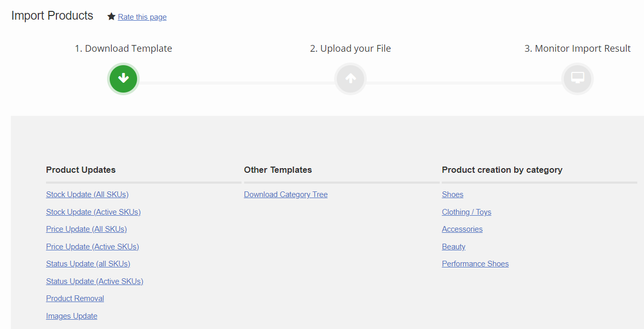The height and width of the screenshot is (329, 644).
Task: Click the star icon beside Rate this page
Action: coord(111,17)
